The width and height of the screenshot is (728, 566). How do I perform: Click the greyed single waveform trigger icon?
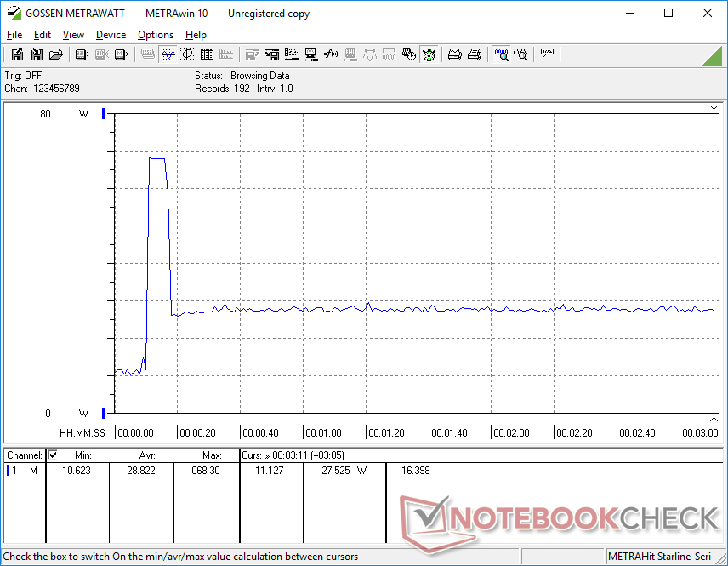click(x=370, y=54)
